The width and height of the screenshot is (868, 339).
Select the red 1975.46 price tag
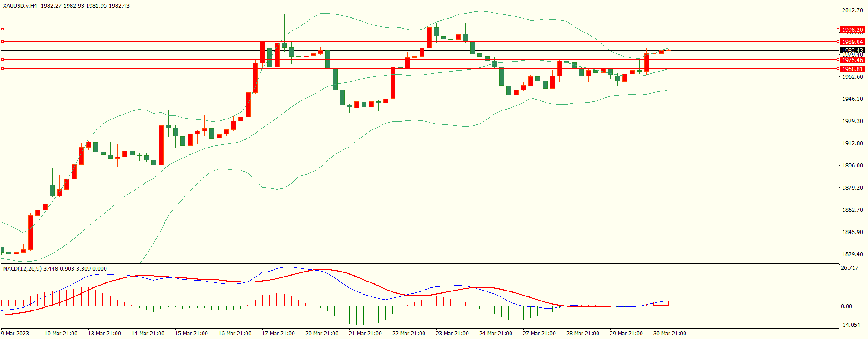click(852, 60)
